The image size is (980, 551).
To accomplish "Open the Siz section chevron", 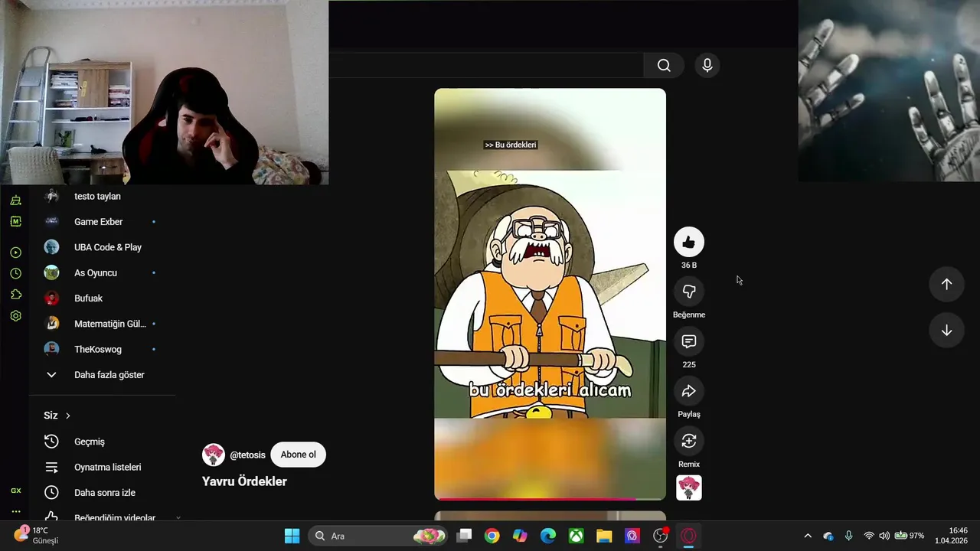I will click(67, 416).
